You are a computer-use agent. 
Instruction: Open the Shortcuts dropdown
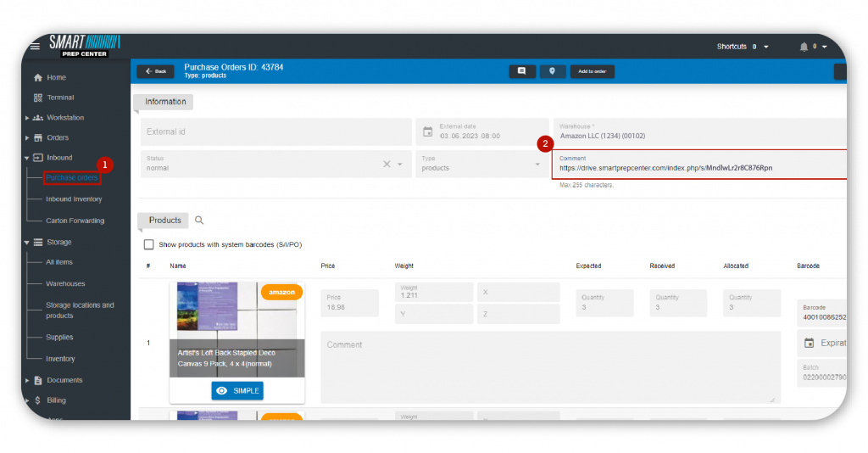[x=743, y=47]
